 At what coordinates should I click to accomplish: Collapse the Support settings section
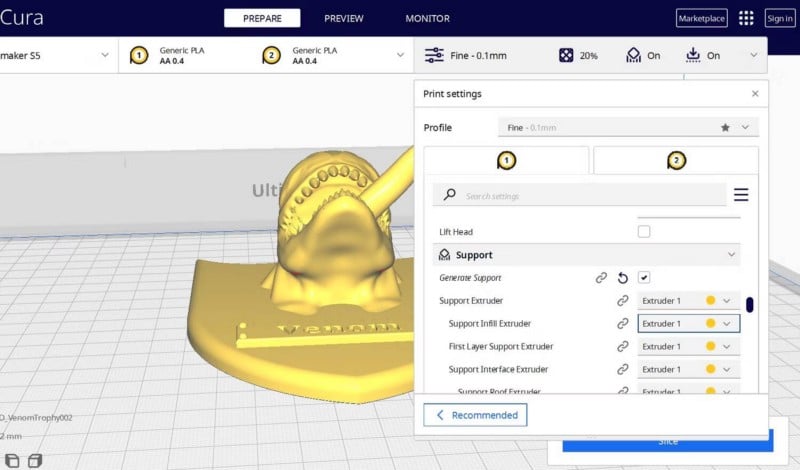(x=731, y=255)
